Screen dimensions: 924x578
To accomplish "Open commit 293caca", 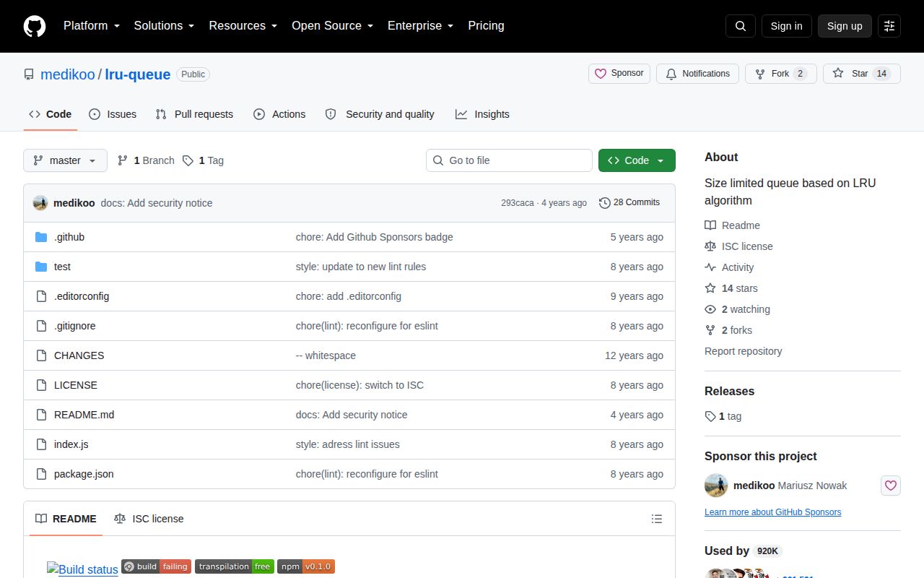I will pos(518,203).
